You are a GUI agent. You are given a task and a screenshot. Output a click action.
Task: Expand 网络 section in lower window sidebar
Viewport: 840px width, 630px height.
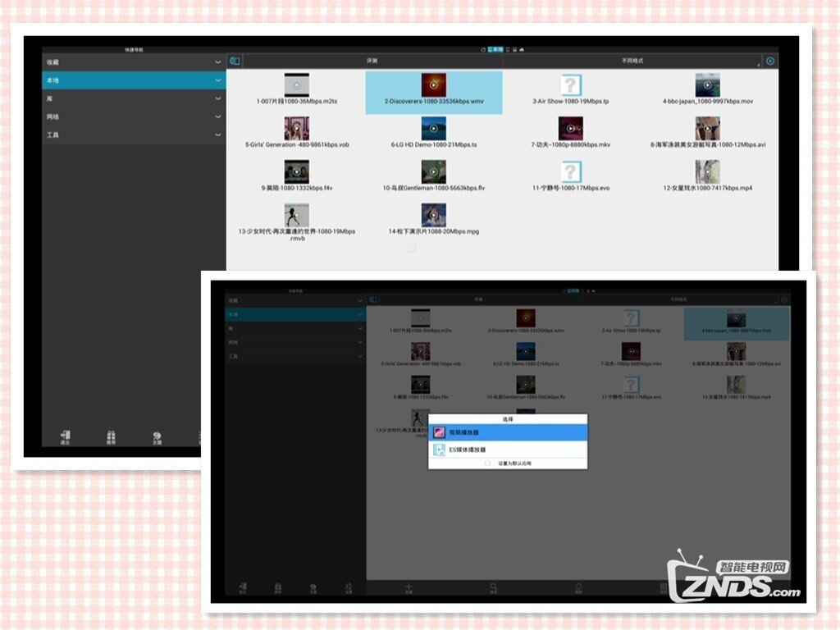[295, 342]
